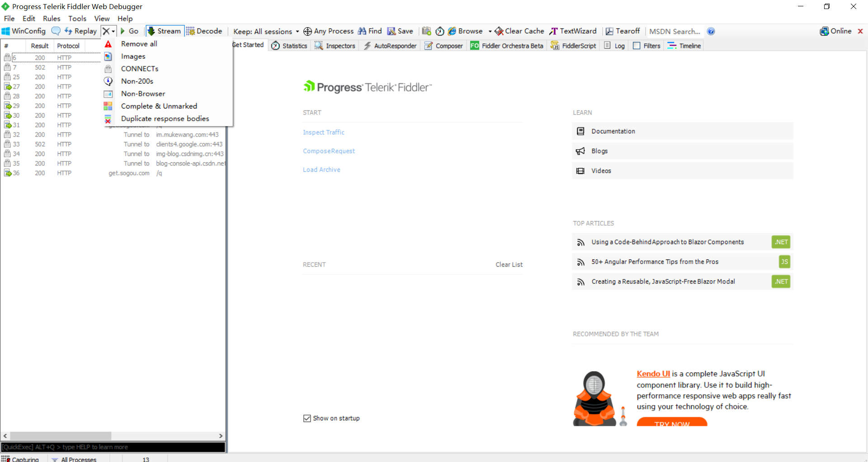Image resolution: width=868 pixels, height=462 pixels.
Task: Open the Rules menu
Action: tap(52, 19)
